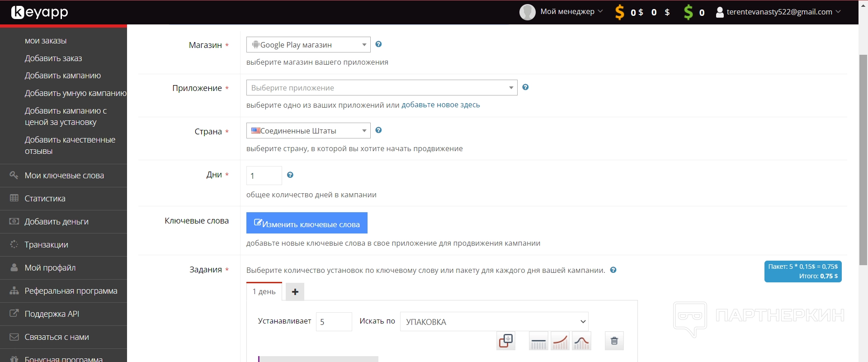Click the Итого: 0,75 $ total text

[818, 276]
